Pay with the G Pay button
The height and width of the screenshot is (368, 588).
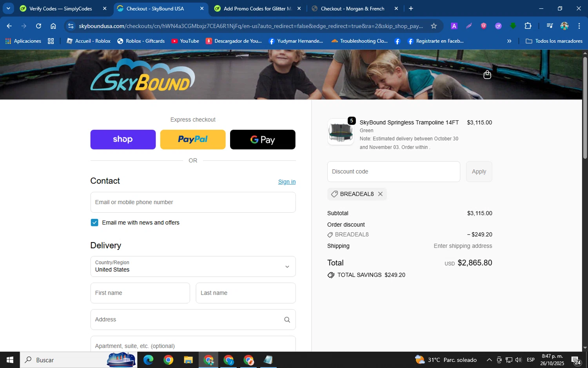(x=263, y=140)
